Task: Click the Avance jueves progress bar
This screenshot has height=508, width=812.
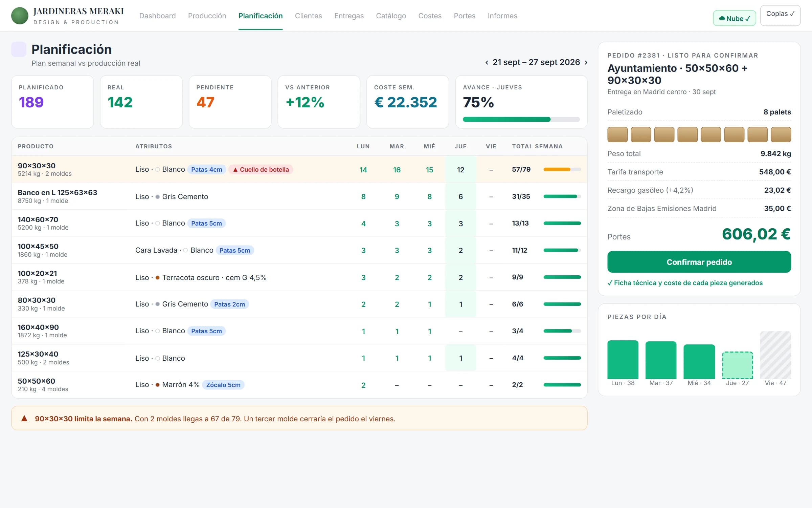Action: (x=521, y=119)
